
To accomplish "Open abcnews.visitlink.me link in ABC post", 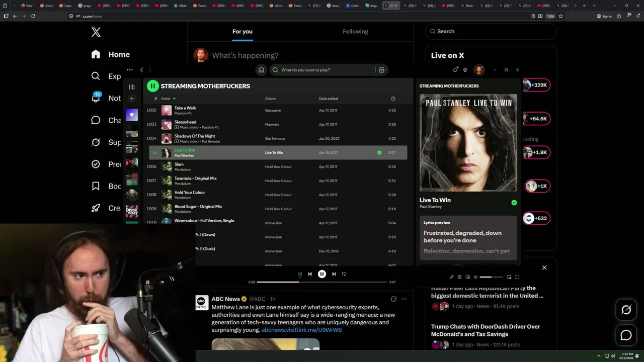I will point(301,330).
